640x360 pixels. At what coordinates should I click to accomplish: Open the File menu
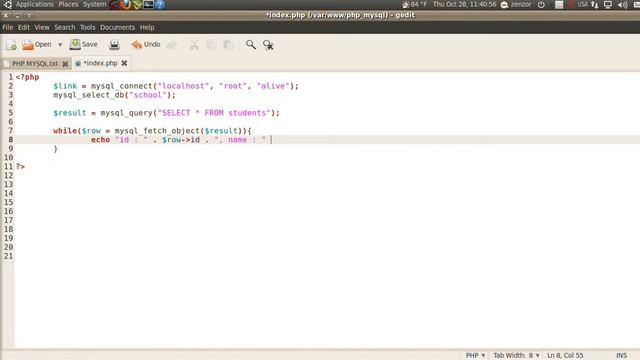(x=8, y=27)
